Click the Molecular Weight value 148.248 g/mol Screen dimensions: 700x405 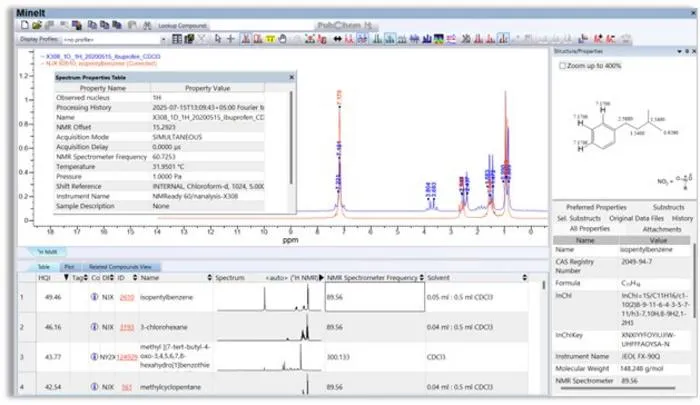pos(642,369)
